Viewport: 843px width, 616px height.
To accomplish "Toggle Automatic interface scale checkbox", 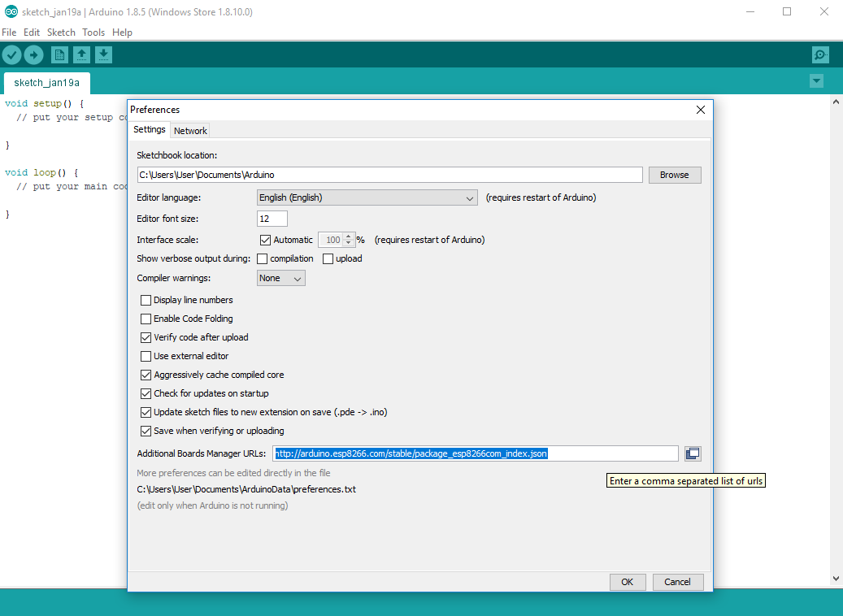I will [265, 240].
